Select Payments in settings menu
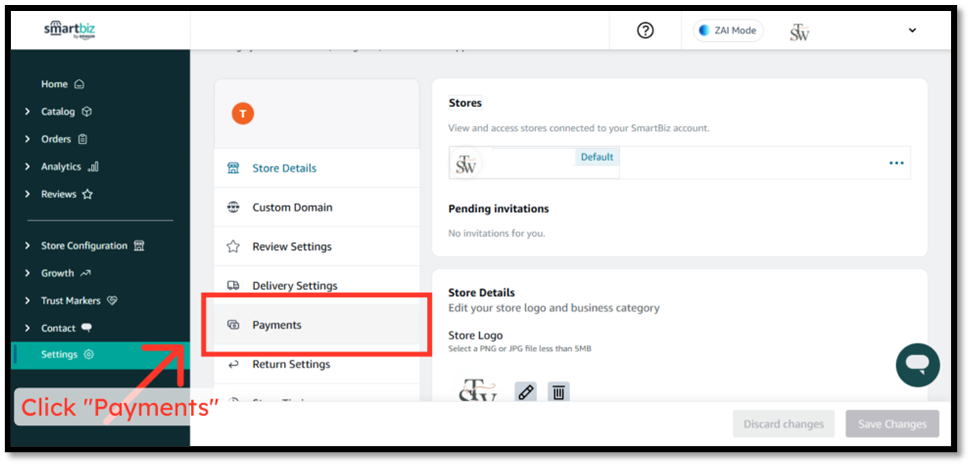This screenshot has width=970, height=465. (277, 325)
